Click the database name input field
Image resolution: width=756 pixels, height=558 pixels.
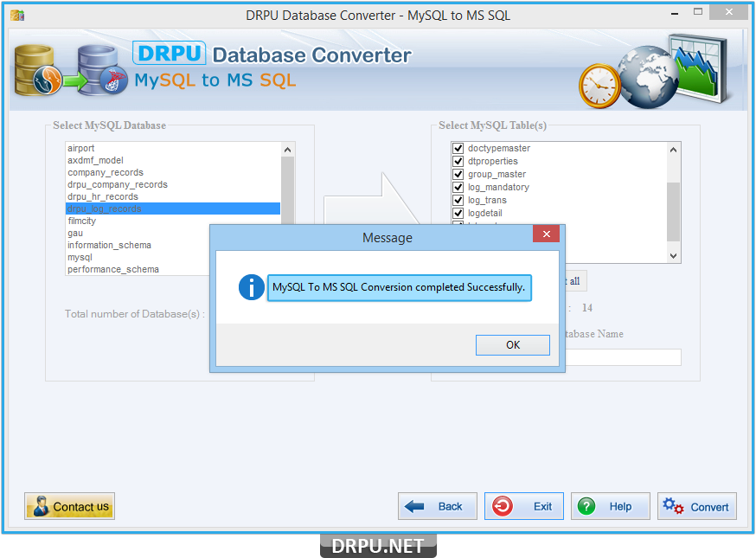pyautogui.click(x=623, y=357)
